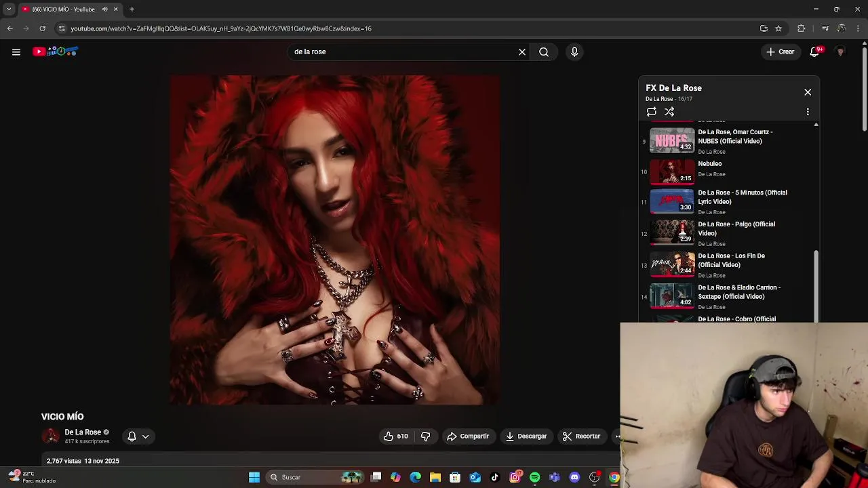Select $extape (Official Video) with Eladio Carrion
The height and width of the screenshot is (488, 868).
click(739, 292)
